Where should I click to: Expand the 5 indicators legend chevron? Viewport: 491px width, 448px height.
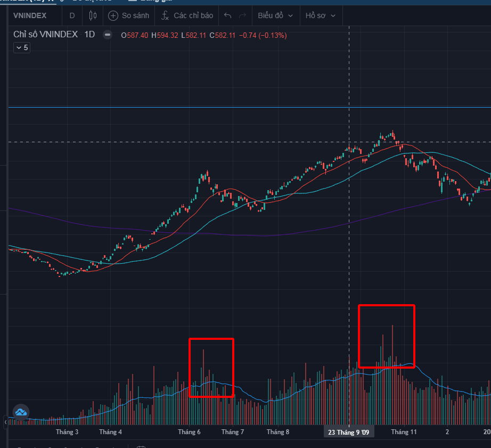coord(22,47)
